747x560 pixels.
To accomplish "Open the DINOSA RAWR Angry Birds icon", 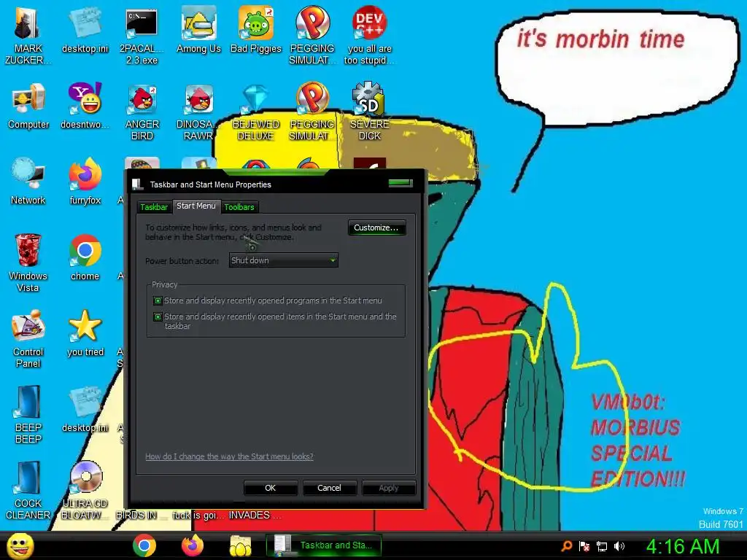I will click(x=198, y=112).
